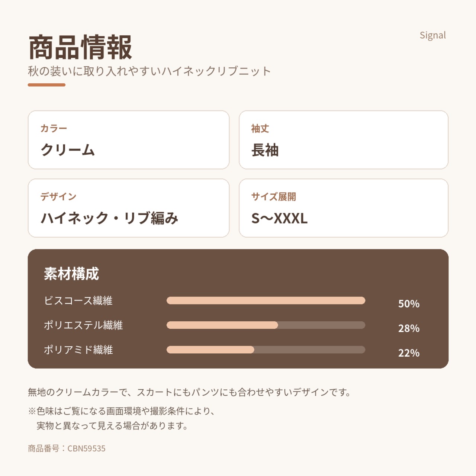
Task: Click the ビスコース繊維 progress bar
Action: [266, 300]
